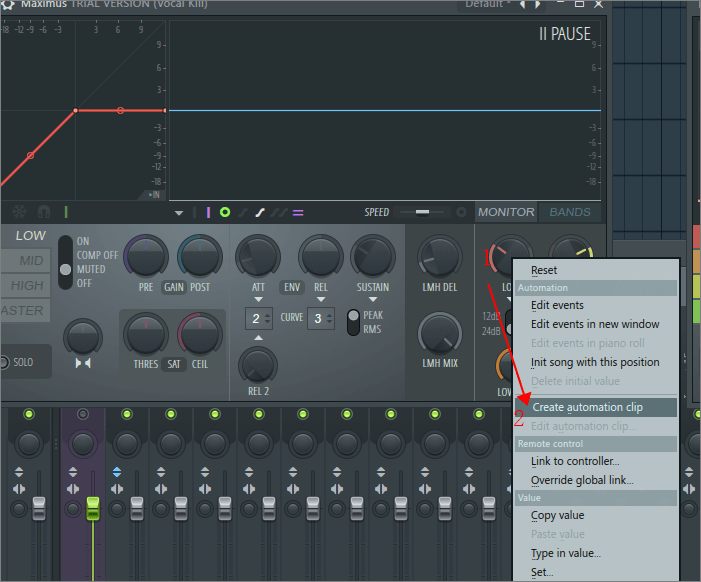Viewport: 701px width, 582px height.
Task: Open the display options dropdown arrow
Action: click(x=179, y=213)
